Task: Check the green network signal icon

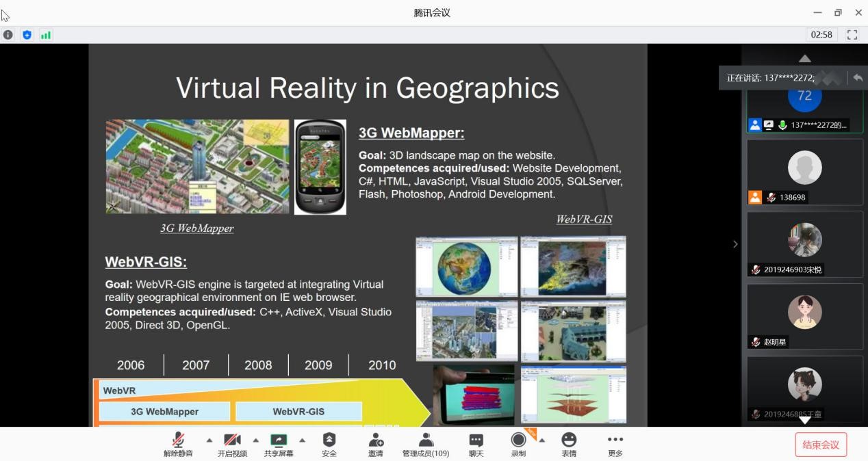Action: (46, 35)
